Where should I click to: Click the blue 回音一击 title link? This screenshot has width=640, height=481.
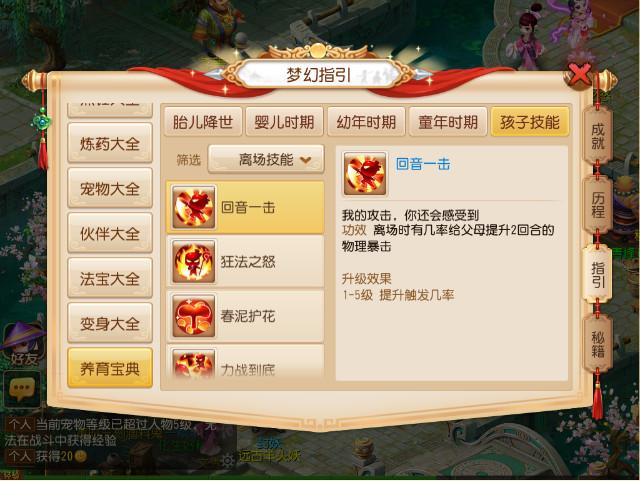(423, 164)
